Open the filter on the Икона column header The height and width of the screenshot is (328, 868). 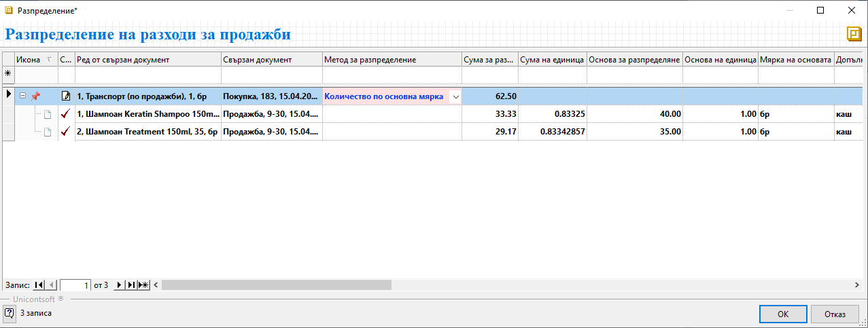pyautogui.click(x=48, y=60)
